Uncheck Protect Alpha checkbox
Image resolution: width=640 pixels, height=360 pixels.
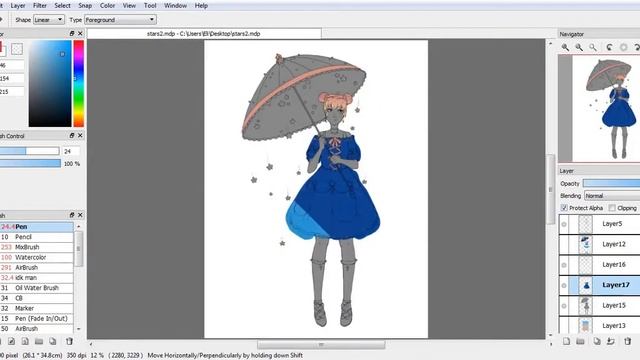(564, 208)
